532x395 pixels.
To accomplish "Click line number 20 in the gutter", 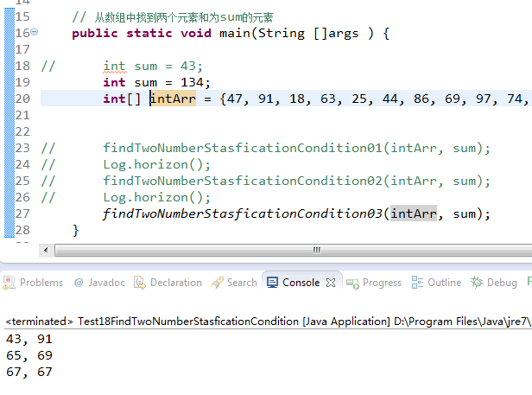I will (22, 99).
